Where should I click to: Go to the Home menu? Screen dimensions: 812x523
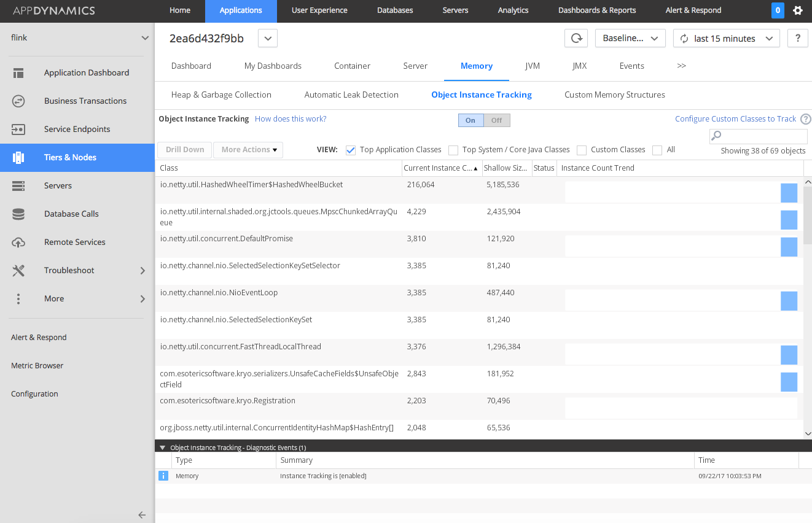click(x=180, y=10)
